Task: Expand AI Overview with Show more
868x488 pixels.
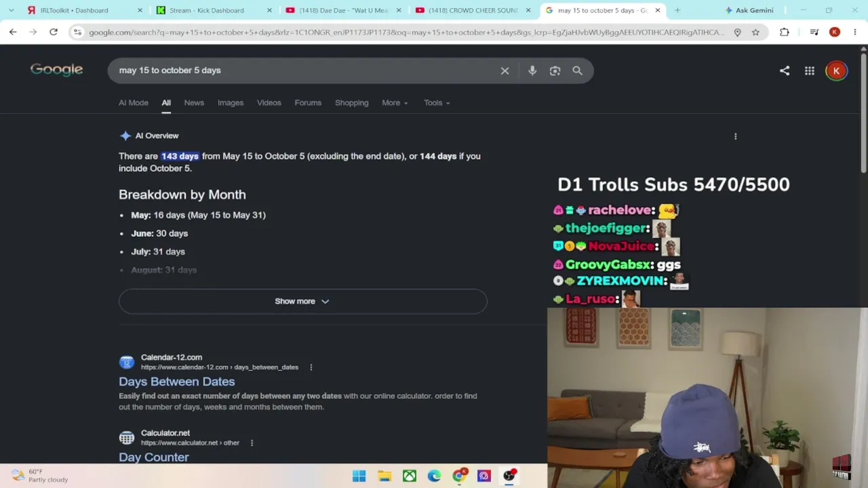Action: pos(302,302)
